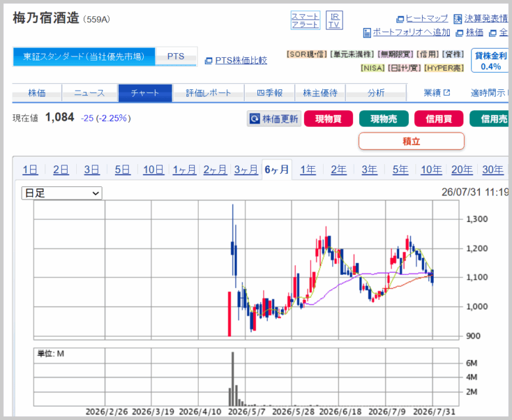
Task: Click the current price value 1,084
Action: [x=60, y=117]
